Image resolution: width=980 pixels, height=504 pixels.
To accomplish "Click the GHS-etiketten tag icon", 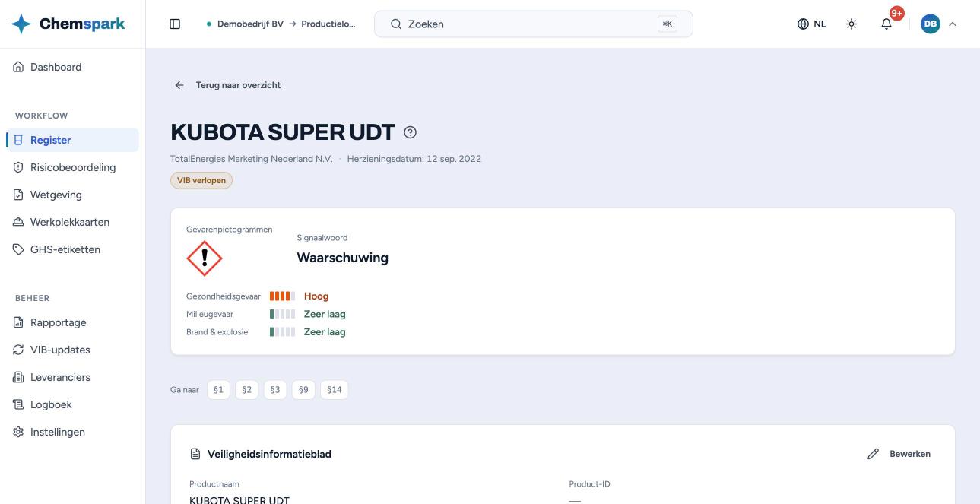I will 19,249.
